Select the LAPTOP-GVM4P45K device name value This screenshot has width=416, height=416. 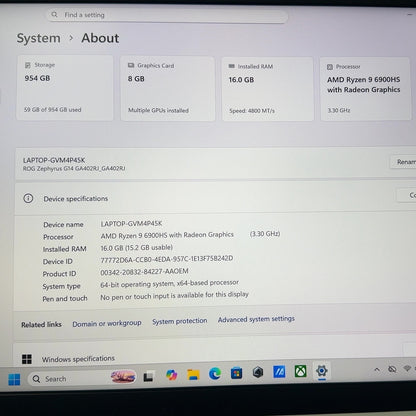click(x=131, y=223)
